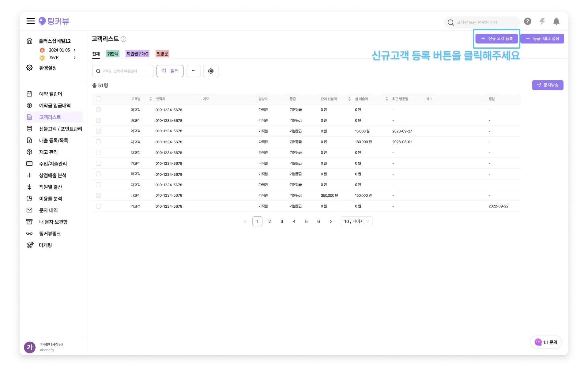Expand the 797P points chevron
The width and height of the screenshot is (588, 369).
tap(74, 58)
